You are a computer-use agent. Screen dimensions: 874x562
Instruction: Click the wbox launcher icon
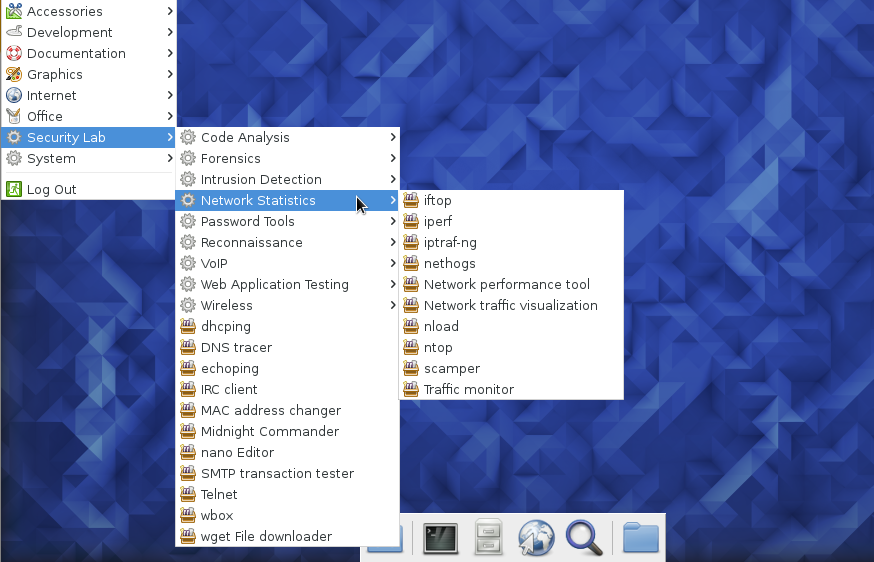tap(188, 515)
